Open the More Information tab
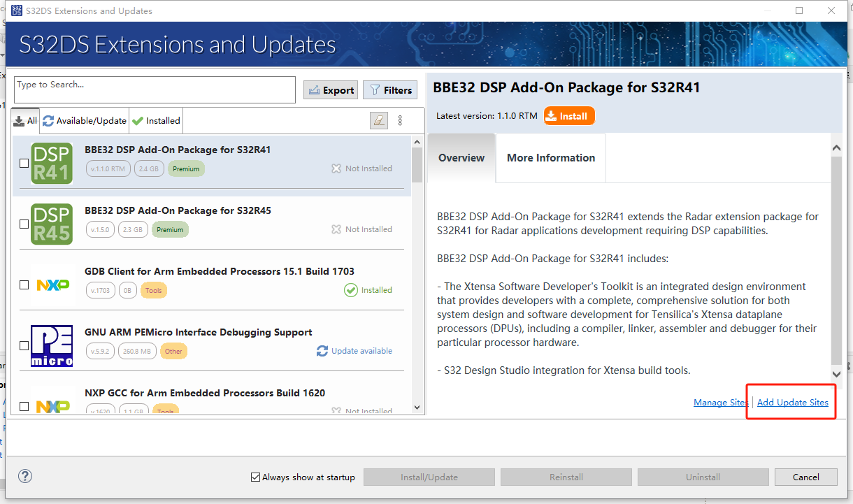 pos(551,158)
